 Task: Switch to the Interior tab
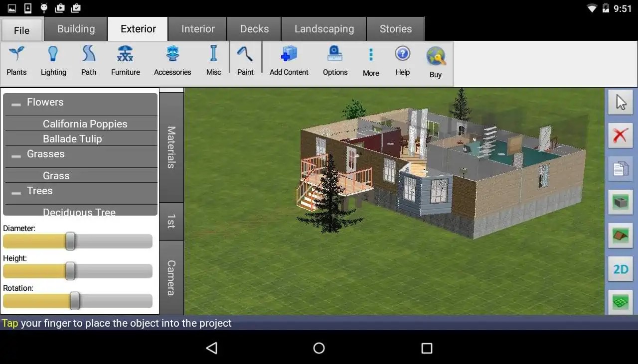coord(197,29)
